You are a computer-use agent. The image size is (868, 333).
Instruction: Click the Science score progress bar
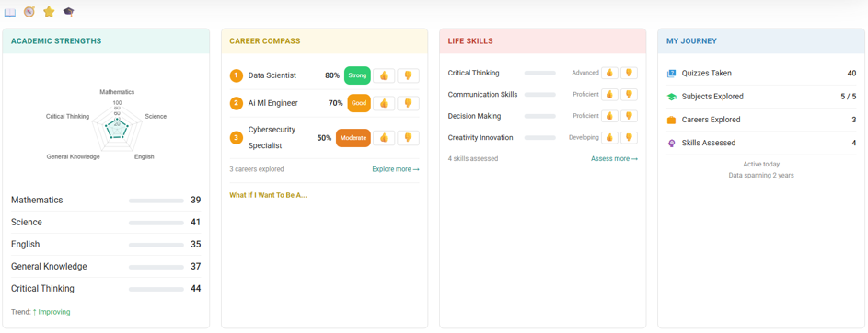[156, 223]
